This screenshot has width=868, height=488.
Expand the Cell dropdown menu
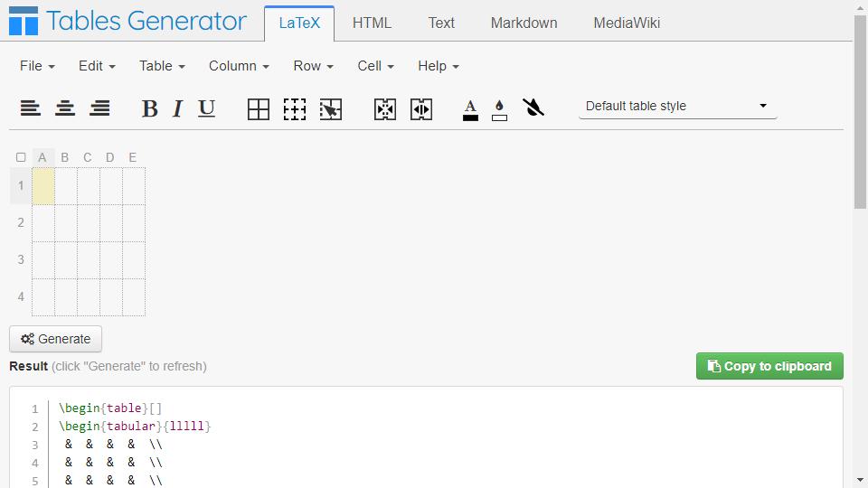(x=375, y=66)
